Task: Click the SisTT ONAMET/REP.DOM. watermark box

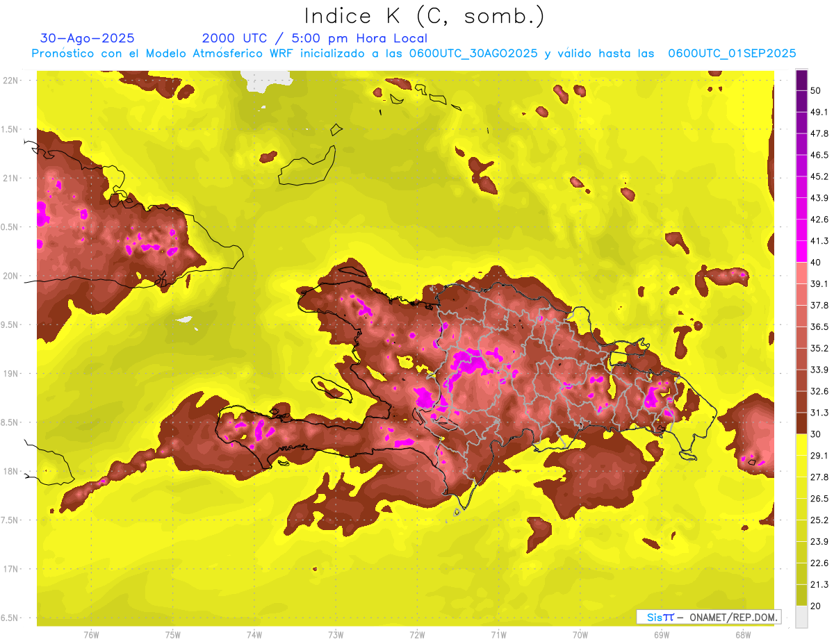Action: click(708, 617)
